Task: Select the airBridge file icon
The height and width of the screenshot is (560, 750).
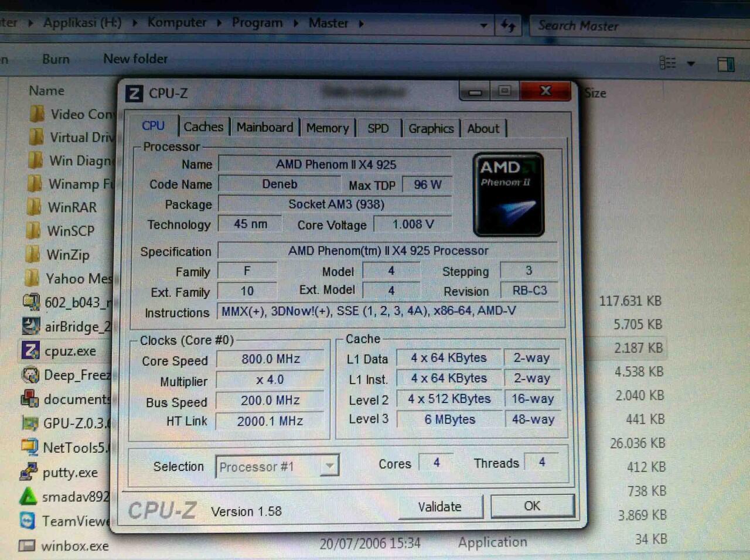Action: [x=31, y=326]
